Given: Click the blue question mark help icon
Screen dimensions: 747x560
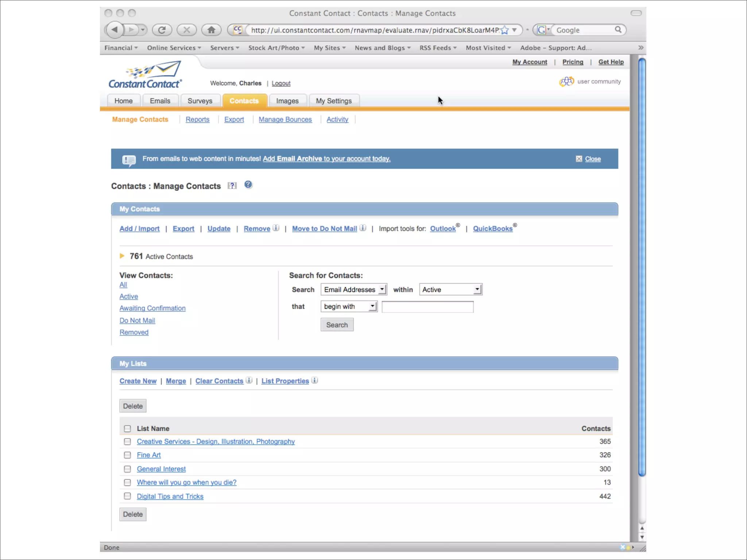Looking at the screenshot, I should point(248,185).
